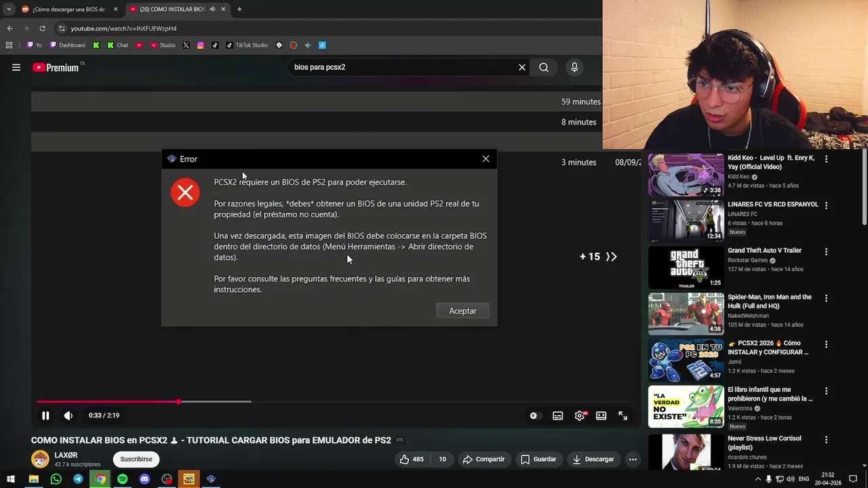Dislike the video showing count 10
Viewport: 868px width, 488px height.
(442, 459)
